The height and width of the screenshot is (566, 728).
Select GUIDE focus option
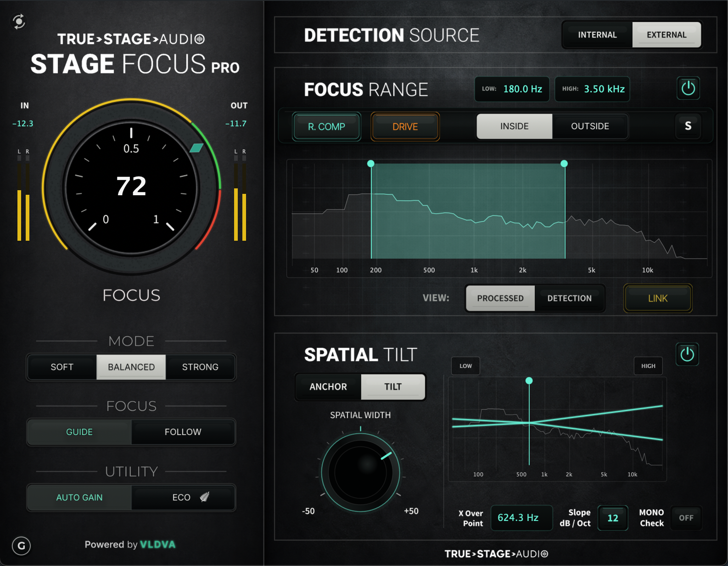pyautogui.click(x=79, y=432)
